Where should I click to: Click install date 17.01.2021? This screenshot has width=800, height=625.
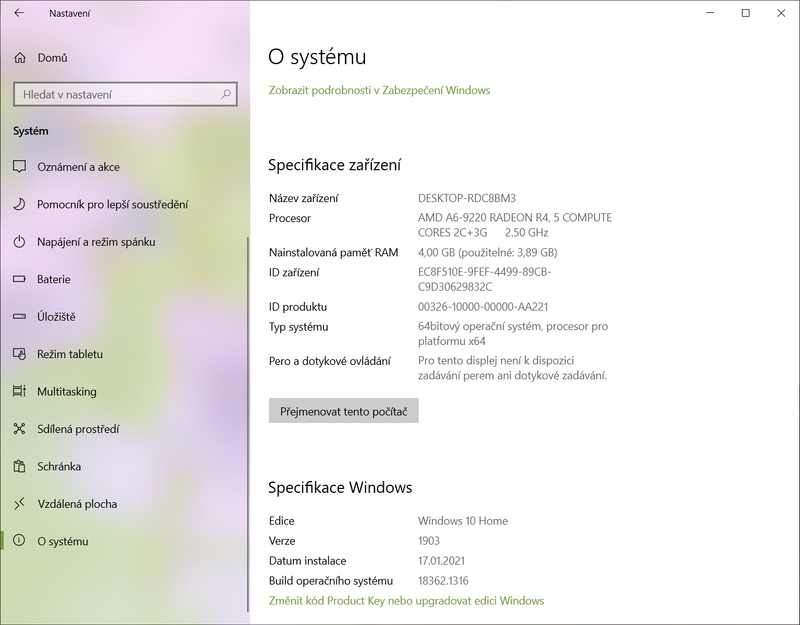point(441,561)
